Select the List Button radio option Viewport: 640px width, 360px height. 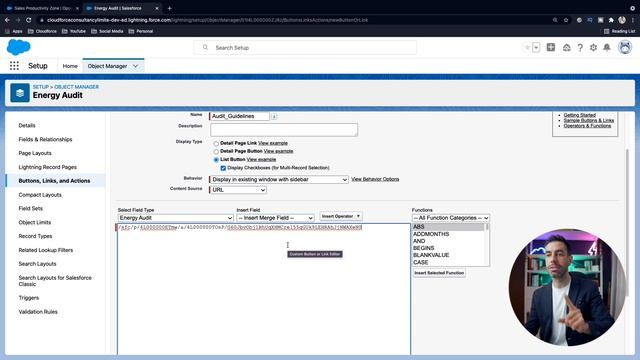pos(216,160)
